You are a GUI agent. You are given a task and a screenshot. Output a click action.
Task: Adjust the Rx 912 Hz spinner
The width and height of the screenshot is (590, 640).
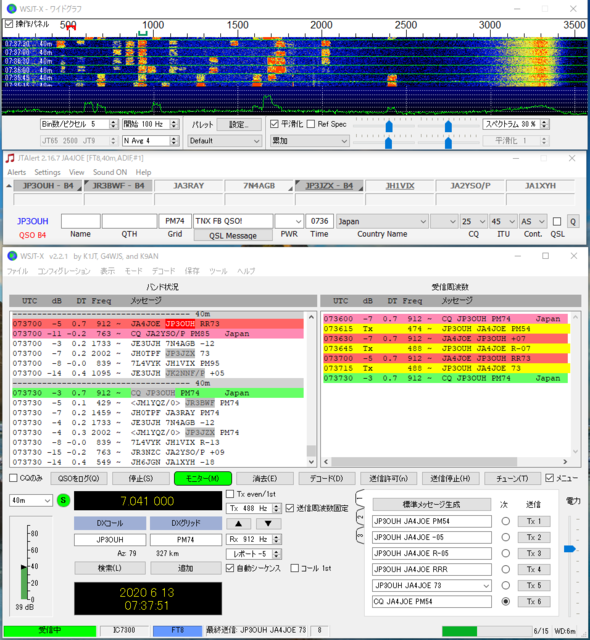277,539
